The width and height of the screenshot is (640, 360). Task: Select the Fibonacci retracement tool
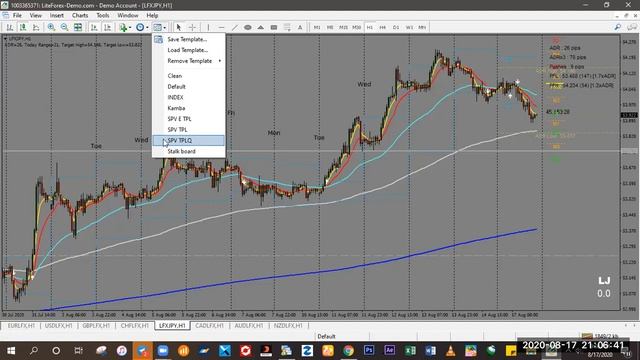[287, 27]
